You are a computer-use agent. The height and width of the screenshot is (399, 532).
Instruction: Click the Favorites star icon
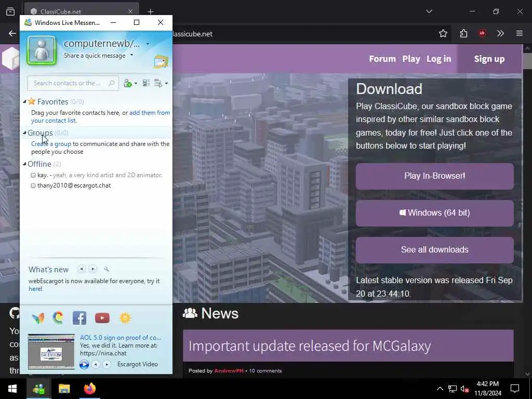coord(32,101)
